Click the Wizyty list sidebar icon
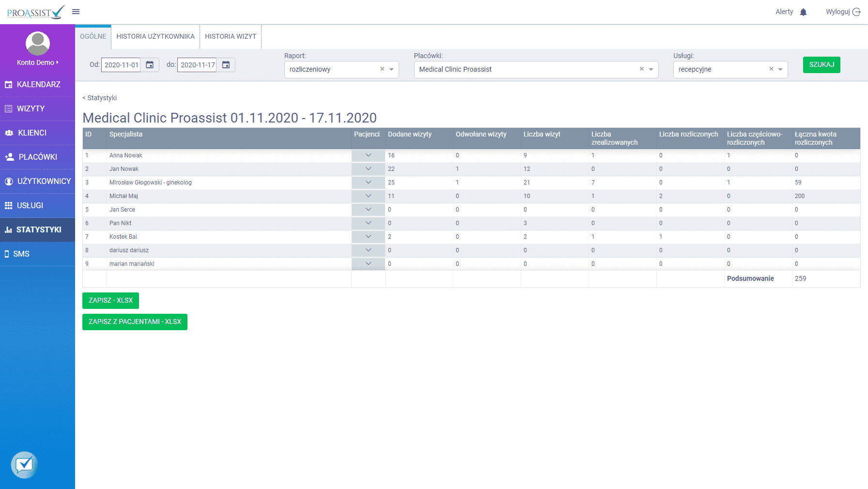868x489 pixels. [x=8, y=109]
